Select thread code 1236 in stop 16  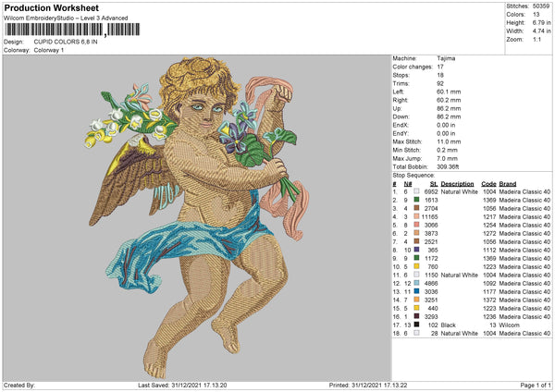(489, 316)
